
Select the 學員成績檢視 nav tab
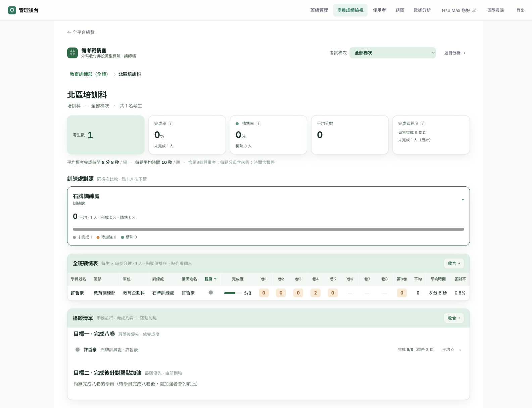[350, 10]
